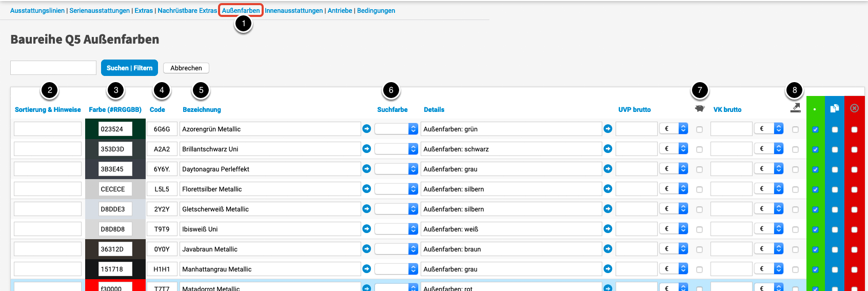
Task: Uncheck green column checkbox for Azorengrün Metallic
Action: click(815, 130)
